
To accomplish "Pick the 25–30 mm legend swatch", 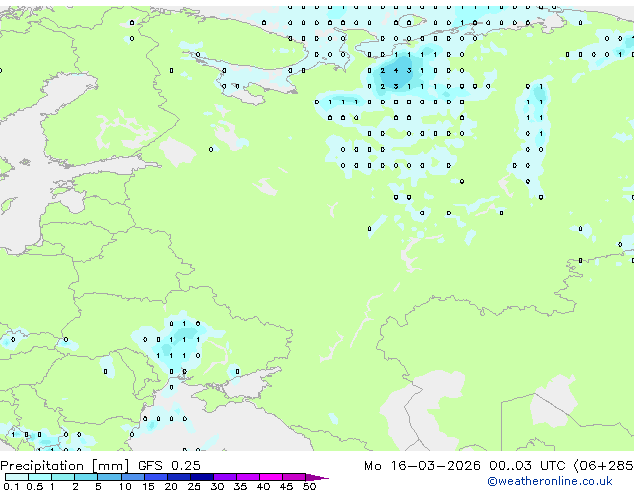I will coord(201,477).
